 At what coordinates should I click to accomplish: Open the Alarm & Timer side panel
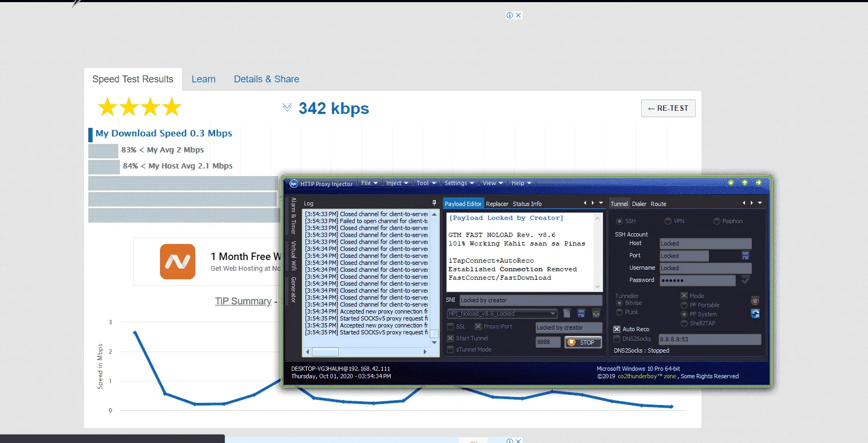click(x=293, y=216)
